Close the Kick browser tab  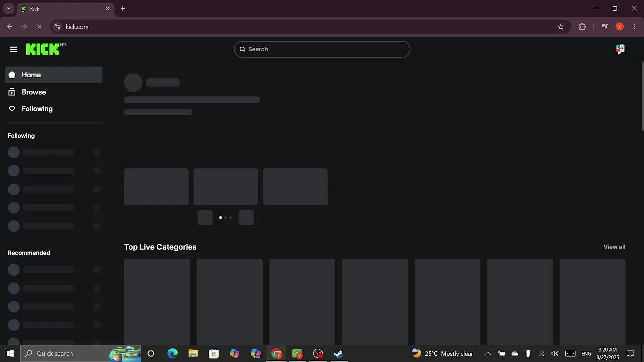107,9
